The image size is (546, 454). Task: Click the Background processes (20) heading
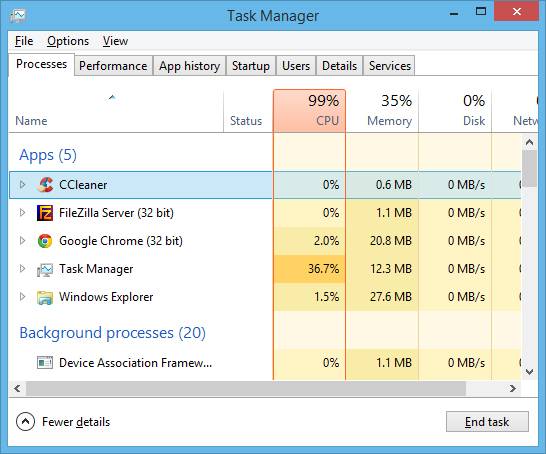[x=112, y=333]
